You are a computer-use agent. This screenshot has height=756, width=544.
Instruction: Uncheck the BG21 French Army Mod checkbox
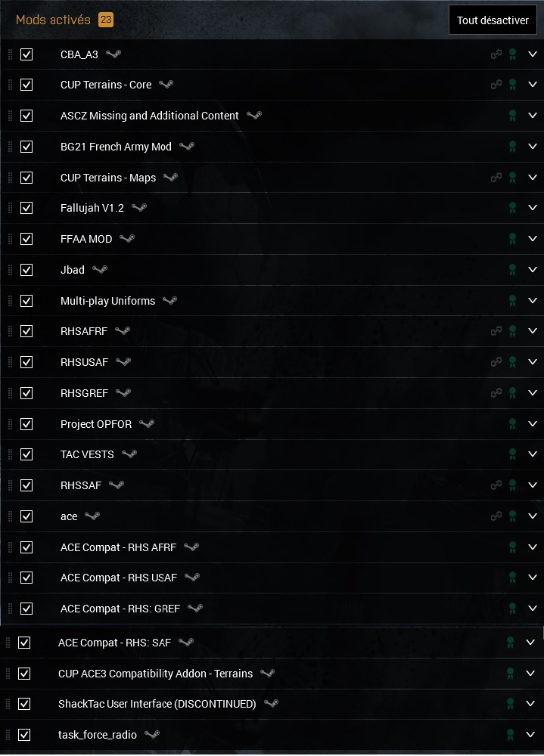[x=26, y=147]
